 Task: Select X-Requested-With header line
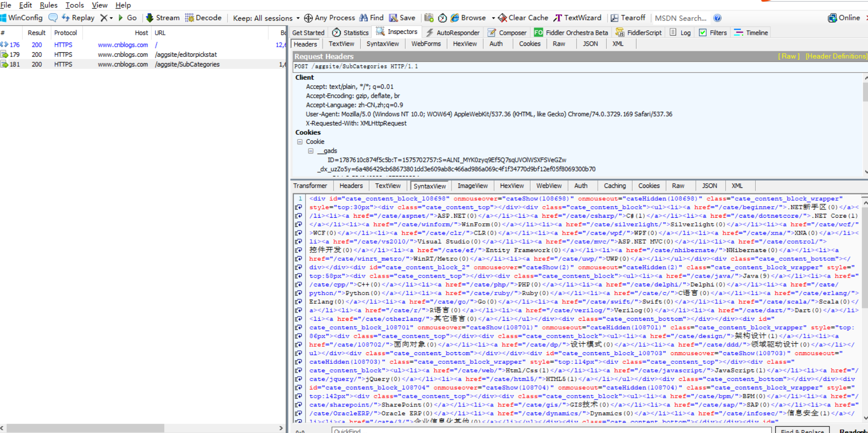(x=356, y=123)
